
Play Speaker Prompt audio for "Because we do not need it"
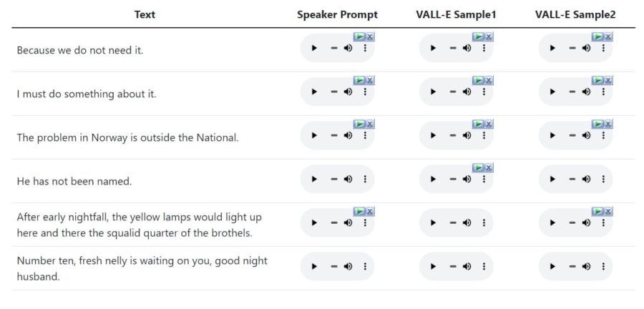(x=314, y=48)
